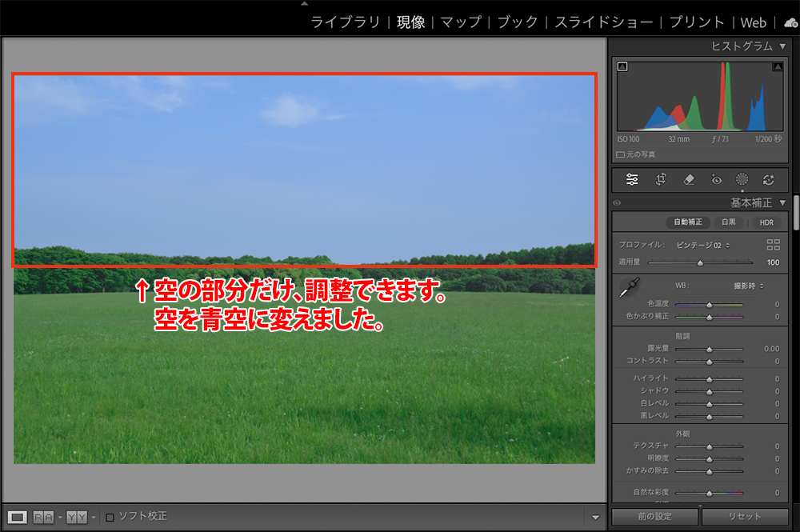
Task: Enable the ソフト校正 checkbox
Action: pyautogui.click(x=110, y=517)
